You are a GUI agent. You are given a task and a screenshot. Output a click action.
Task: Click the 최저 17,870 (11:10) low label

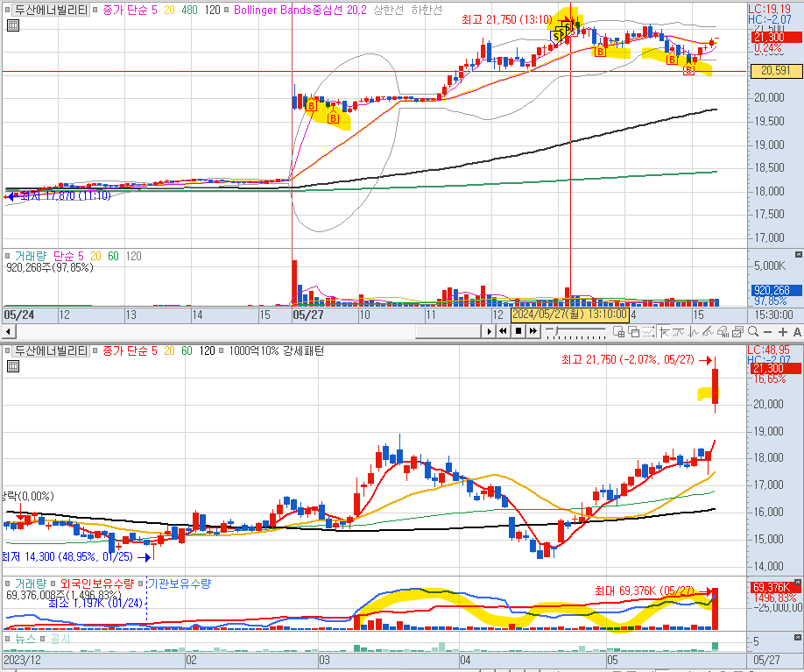65,196
